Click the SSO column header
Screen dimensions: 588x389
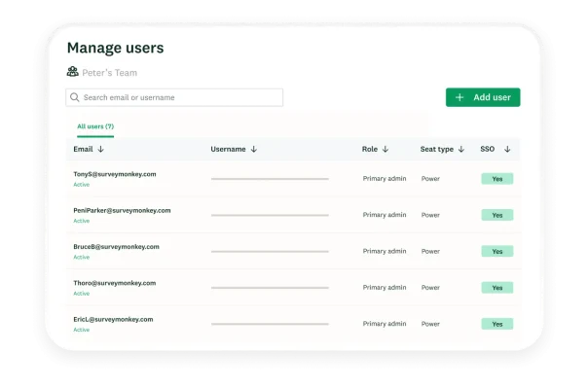click(x=487, y=149)
